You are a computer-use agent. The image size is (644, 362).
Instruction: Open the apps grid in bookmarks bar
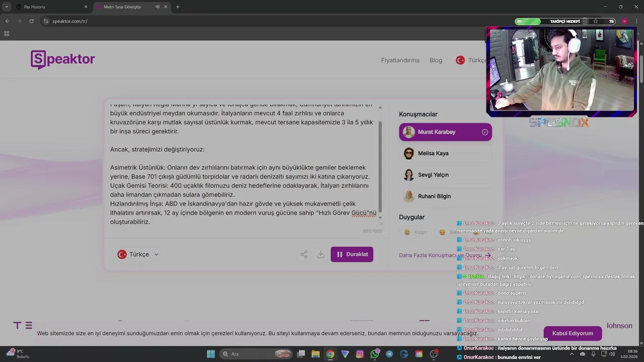pyautogui.click(x=7, y=34)
